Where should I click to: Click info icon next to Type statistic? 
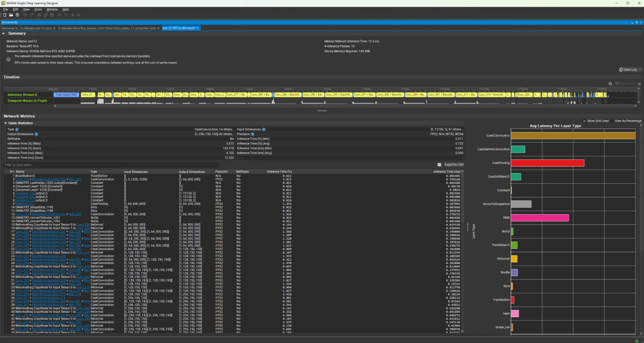click(x=17, y=129)
